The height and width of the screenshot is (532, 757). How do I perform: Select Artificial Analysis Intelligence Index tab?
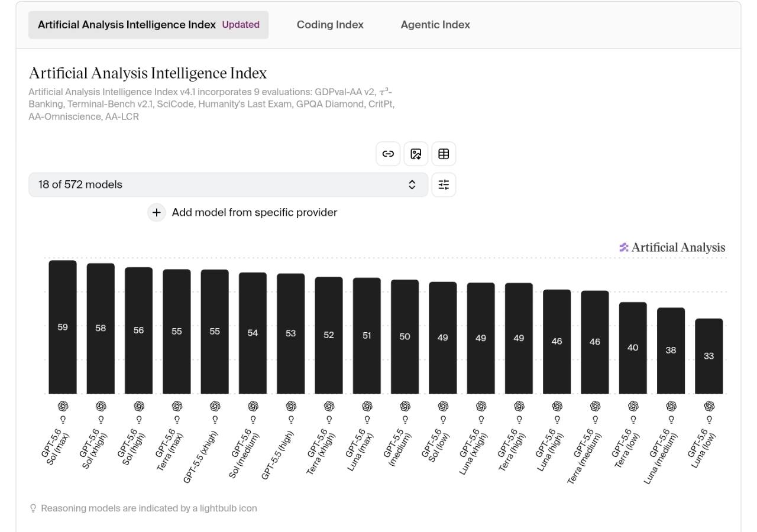coord(148,25)
